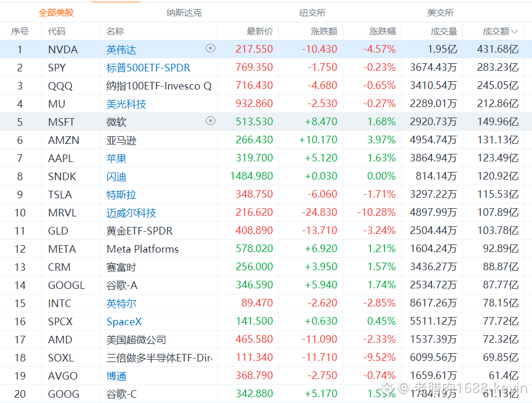Viewport: 532px width, 403px height.
Task: Click the GOOGL ticker code
Action: (x=67, y=285)
